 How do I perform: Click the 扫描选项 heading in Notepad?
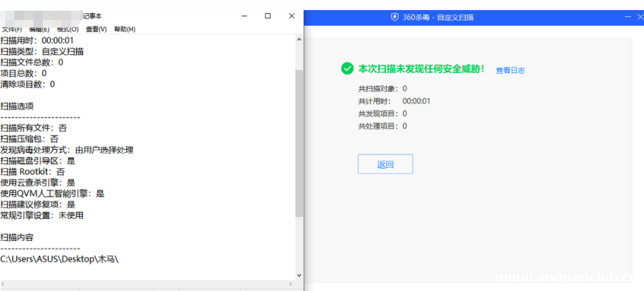[17, 106]
